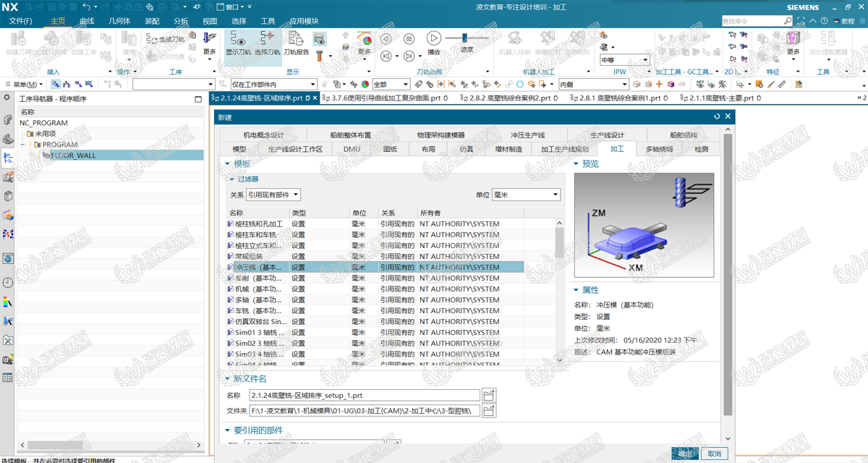
Task: Click the Redo arrow in quick access bar
Action: pyautogui.click(x=106, y=7)
